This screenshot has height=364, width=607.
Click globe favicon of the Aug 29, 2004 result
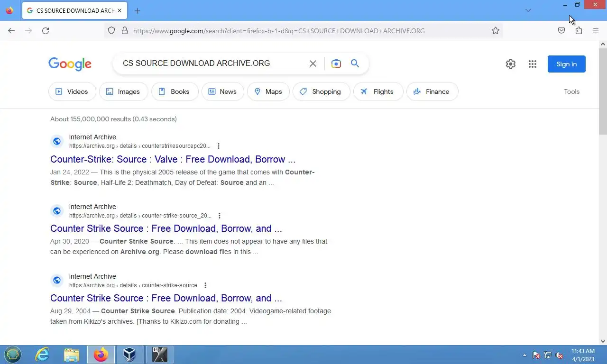pos(57,281)
